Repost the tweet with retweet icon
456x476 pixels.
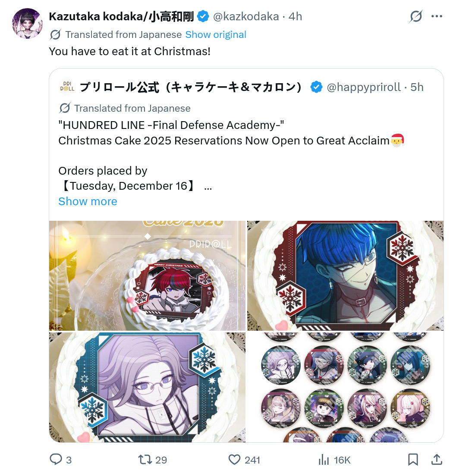145,459
